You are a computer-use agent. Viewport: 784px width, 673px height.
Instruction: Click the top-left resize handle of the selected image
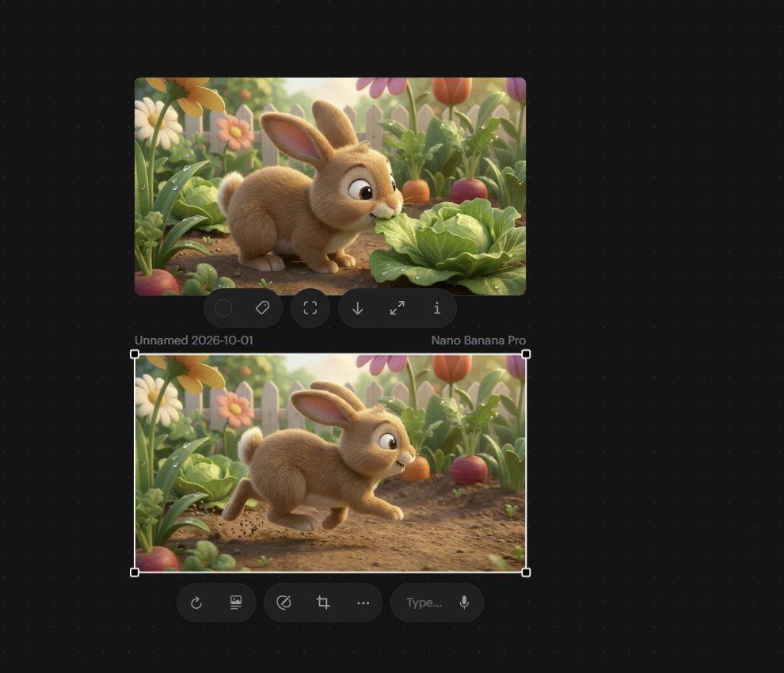coord(135,354)
